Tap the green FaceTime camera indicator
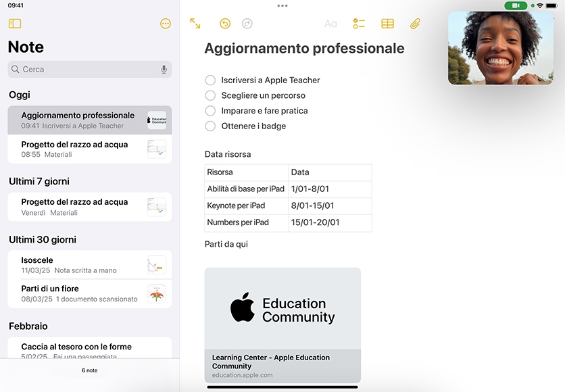Viewport: 565px width, 392px height. (516, 5)
